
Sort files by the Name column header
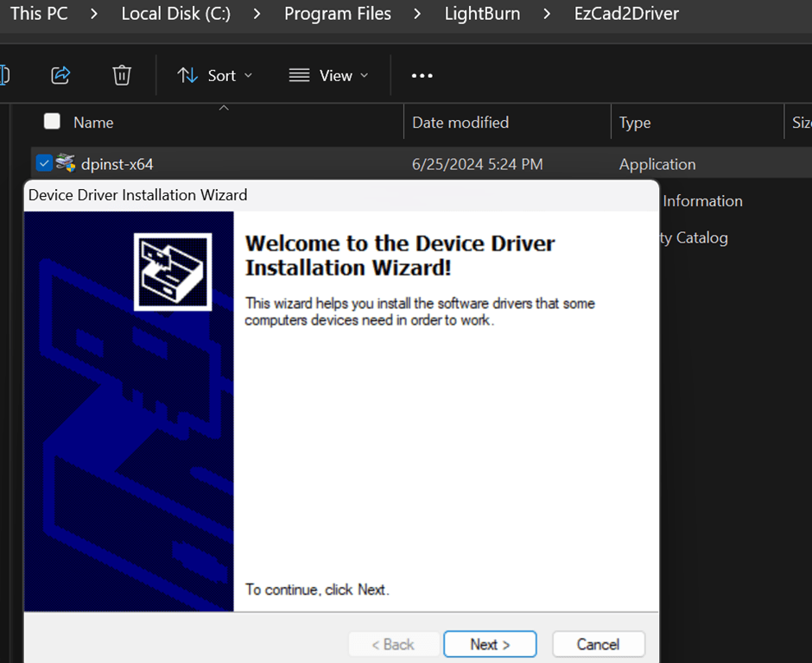pyautogui.click(x=93, y=123)
